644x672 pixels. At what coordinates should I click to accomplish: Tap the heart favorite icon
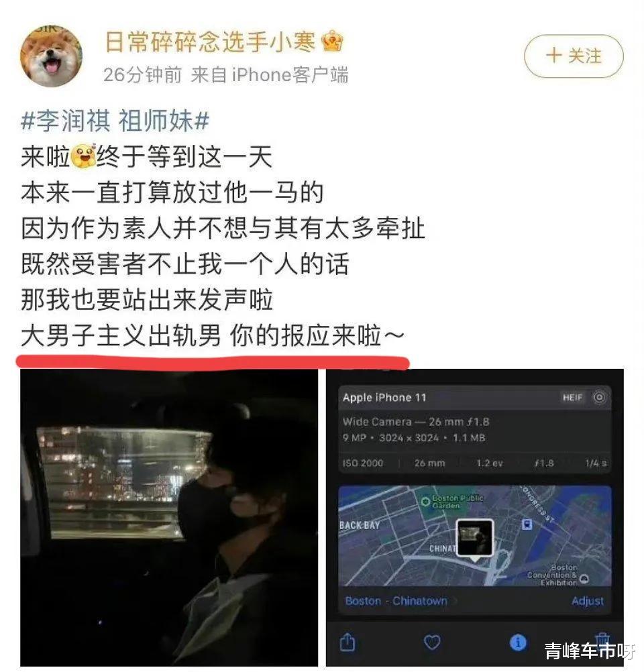click(x=432, y=642)
